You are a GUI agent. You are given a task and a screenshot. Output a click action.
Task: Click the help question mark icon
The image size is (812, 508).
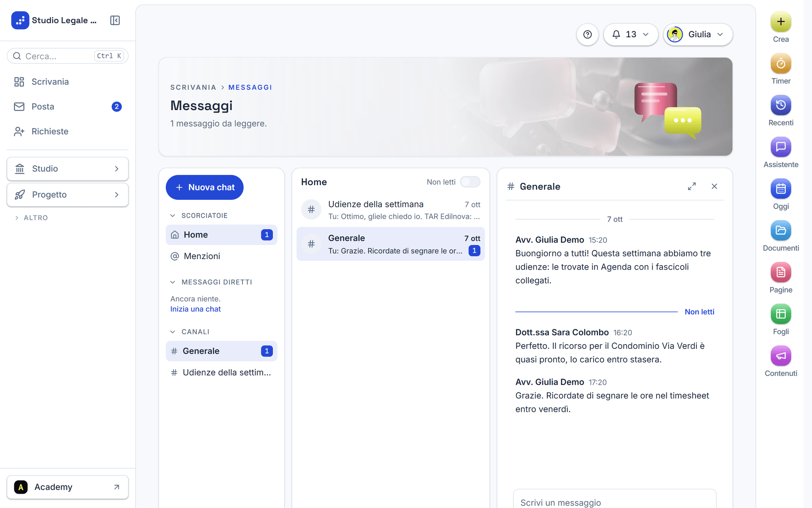(x=587, y=34)
